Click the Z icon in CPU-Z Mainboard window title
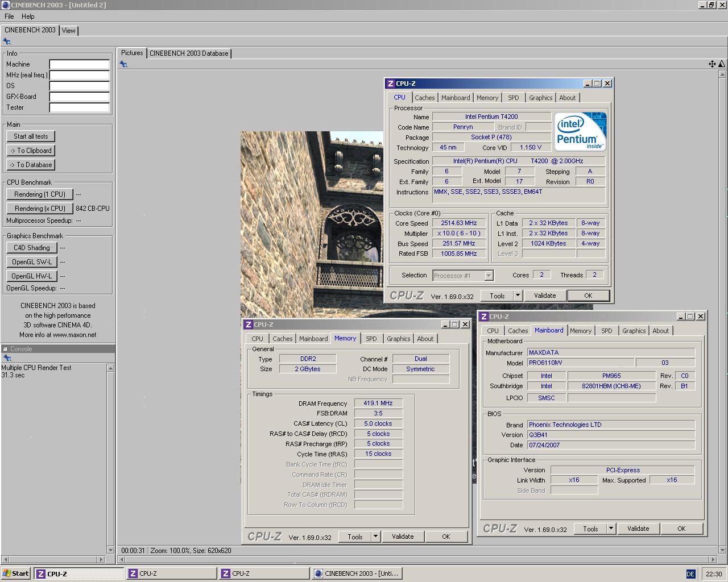Image resolution: width=728 pixels, height=582 pixels. [x=484, y=317]
